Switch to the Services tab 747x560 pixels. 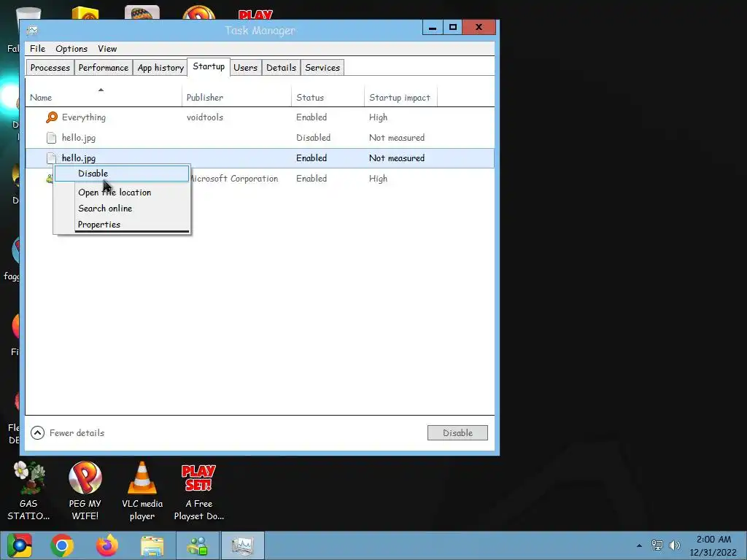pyautogui.click(x=322, y=68)
